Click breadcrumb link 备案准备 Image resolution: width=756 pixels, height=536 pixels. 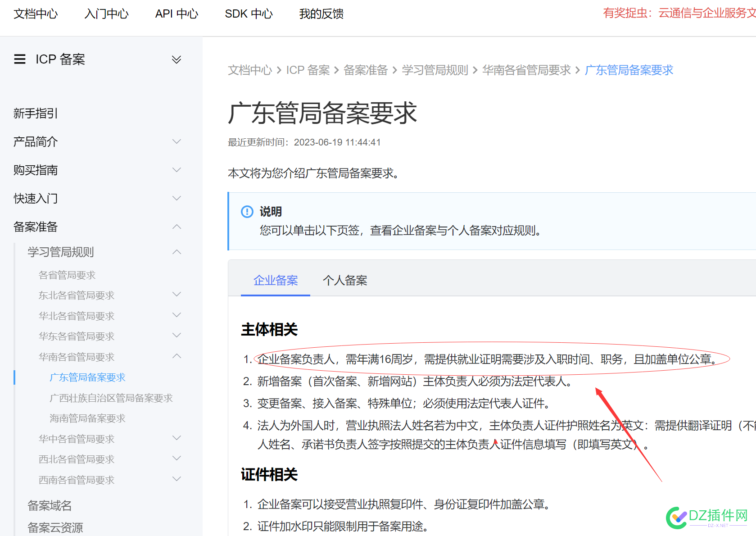366,70
